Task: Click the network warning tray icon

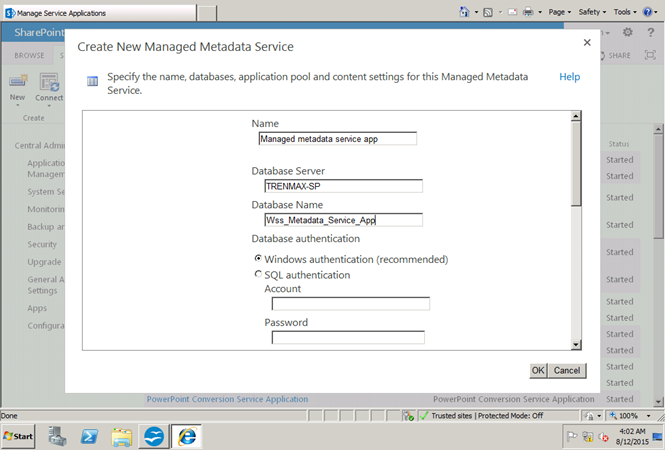Action: coord(588,436)
